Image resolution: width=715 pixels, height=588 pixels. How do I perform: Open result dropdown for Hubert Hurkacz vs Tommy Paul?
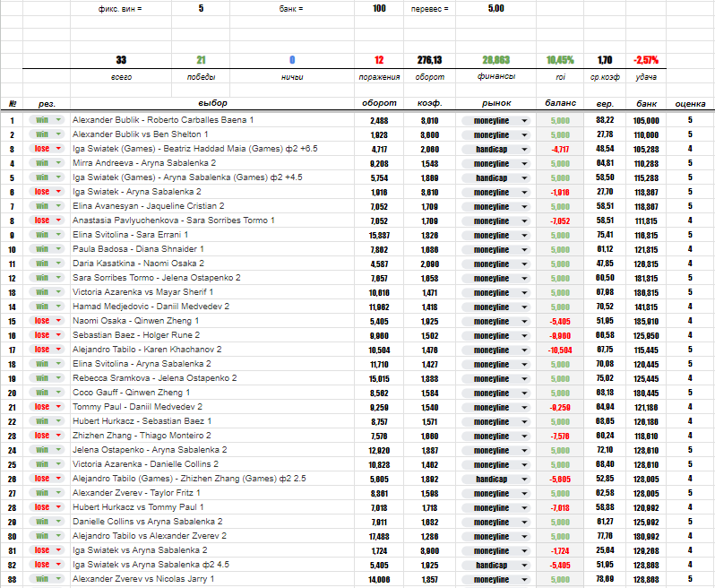[46, 507]
